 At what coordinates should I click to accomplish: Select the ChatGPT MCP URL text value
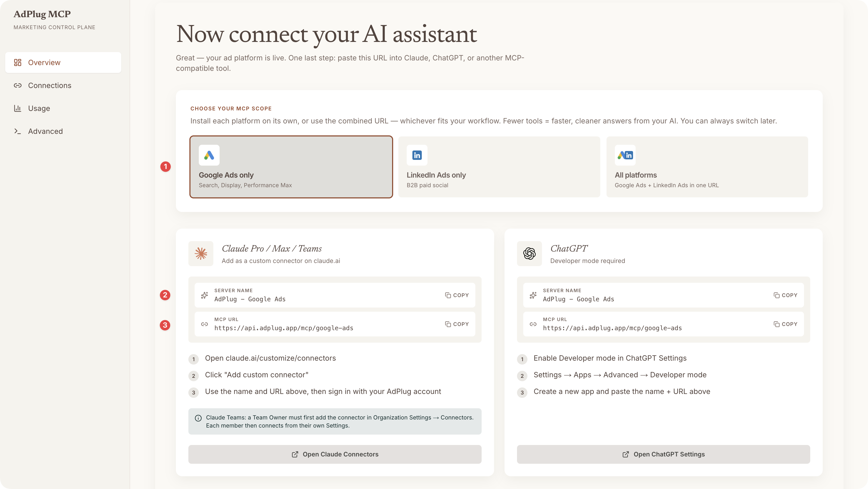(612, 328)
